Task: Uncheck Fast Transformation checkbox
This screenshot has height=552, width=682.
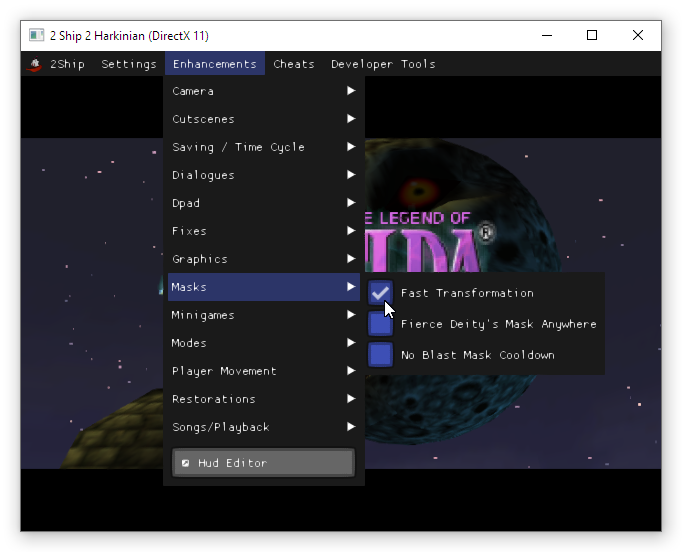Action: [x=381, y=293]
